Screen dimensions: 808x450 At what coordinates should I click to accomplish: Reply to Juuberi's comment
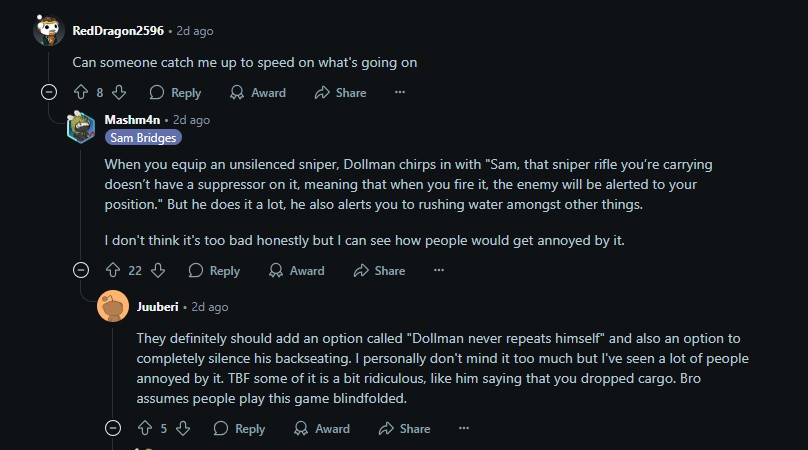[239, 428]
